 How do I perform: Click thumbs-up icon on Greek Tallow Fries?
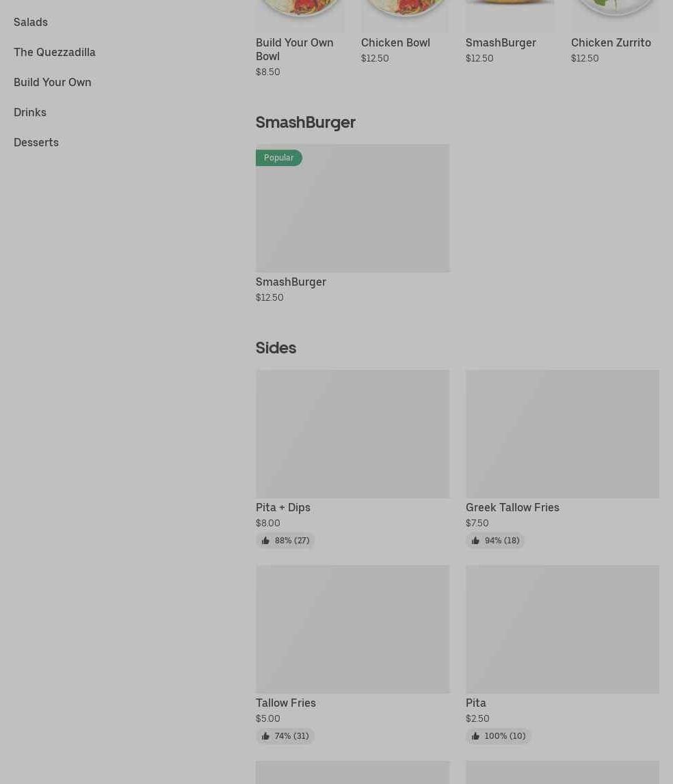point(475,541)
